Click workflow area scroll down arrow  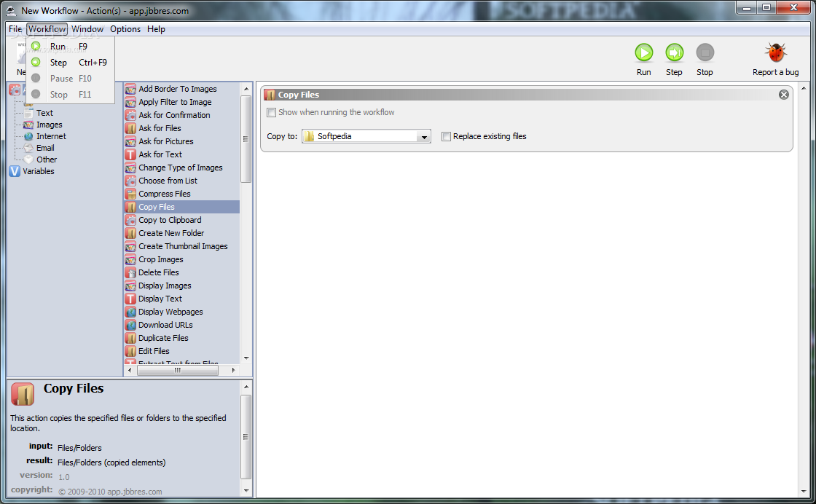point(804,491)
